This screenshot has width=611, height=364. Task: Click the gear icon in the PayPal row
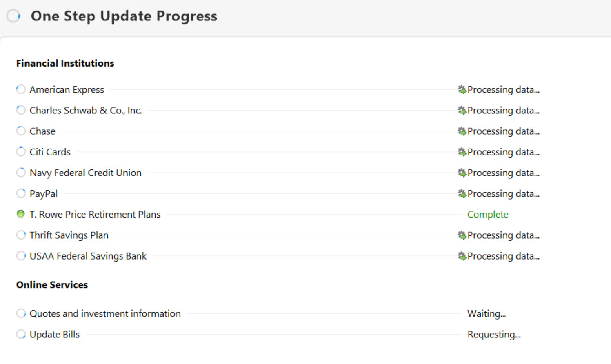462,193
